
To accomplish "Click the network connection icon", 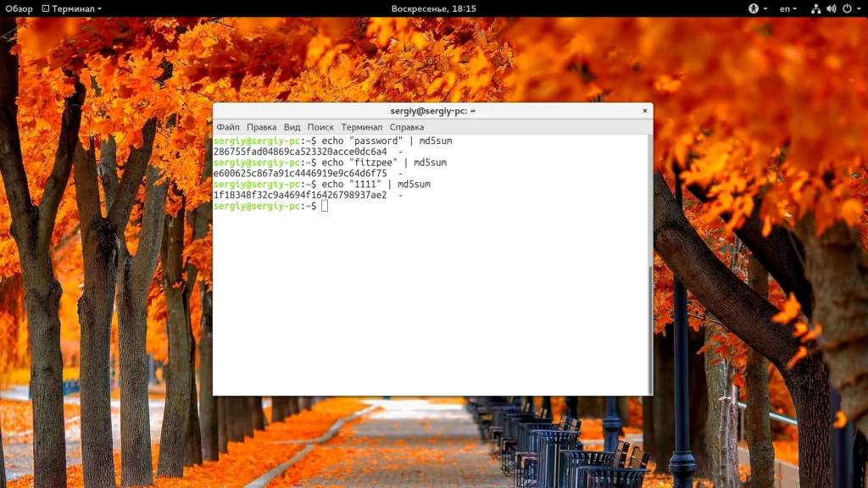I will (815, 8).
